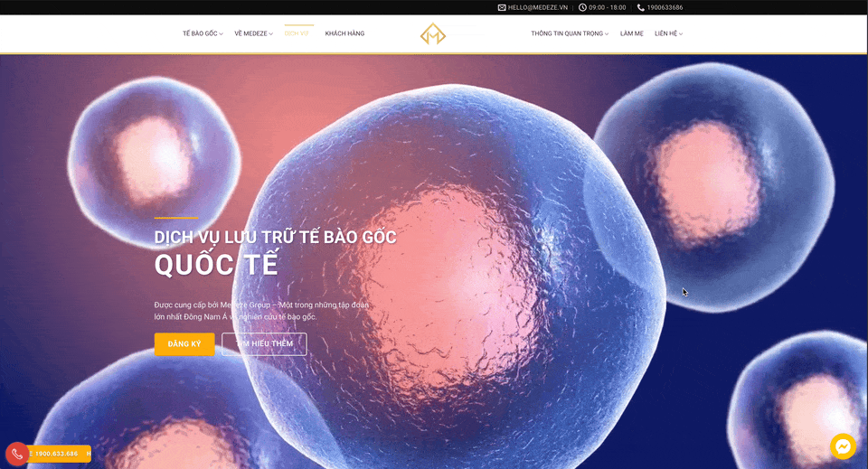Open the Messenger chat bubble icon
This screenshot has height=469, width=868.
[843, 446]
